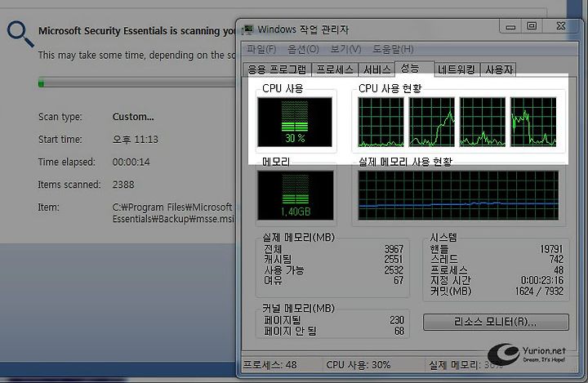Open 리소스 모니터(R)... button
This screenshot has width=588, height=383.
(x=496, y=322)
